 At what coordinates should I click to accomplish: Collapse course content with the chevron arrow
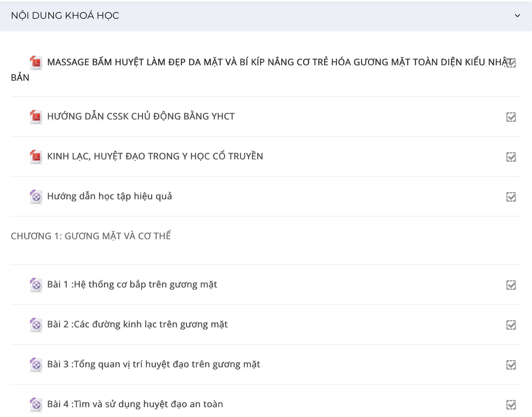coord(517,15)
